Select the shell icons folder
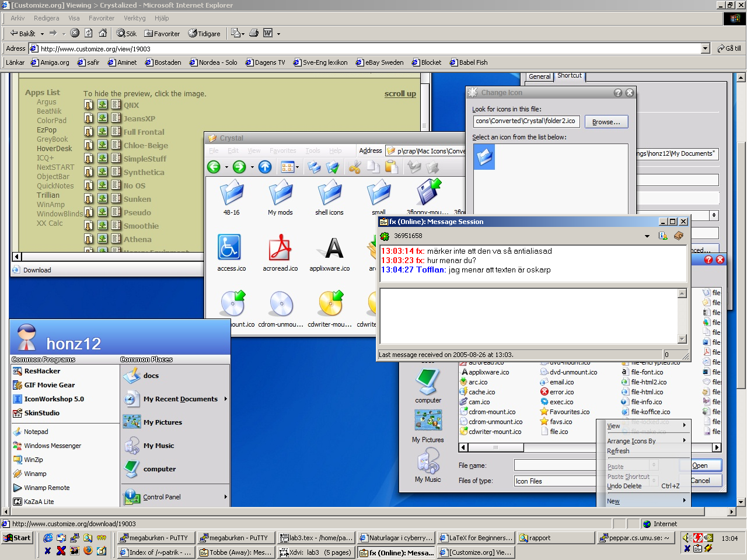The width and height of the screenshot is (747, 560). pos(329,197)
